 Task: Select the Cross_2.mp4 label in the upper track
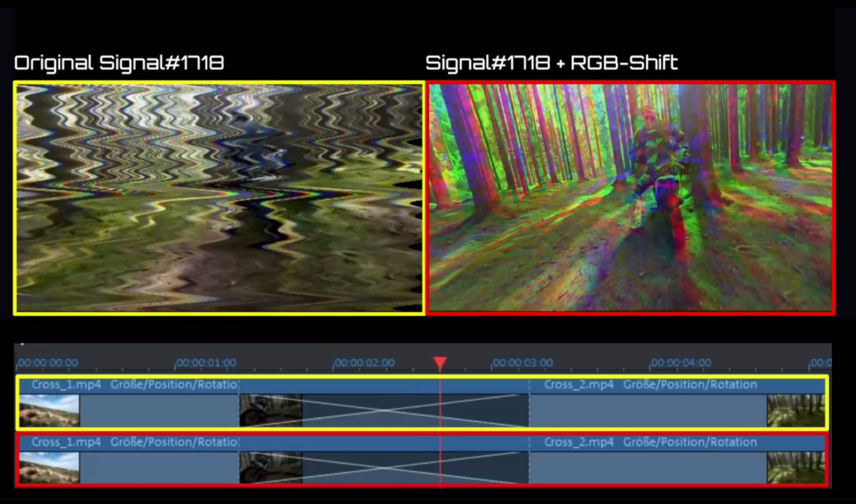(578, 384)
